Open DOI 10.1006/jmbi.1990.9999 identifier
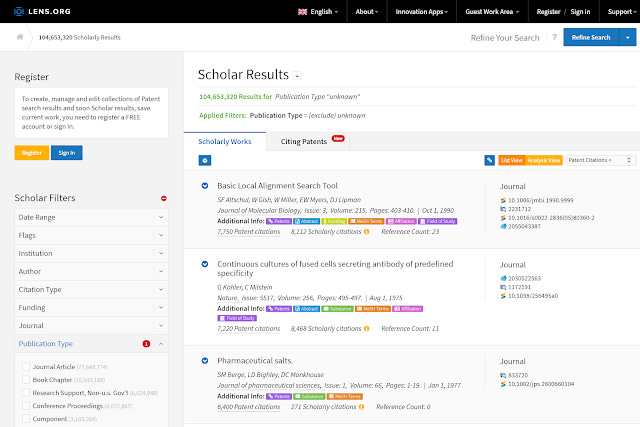 [540, 200]
